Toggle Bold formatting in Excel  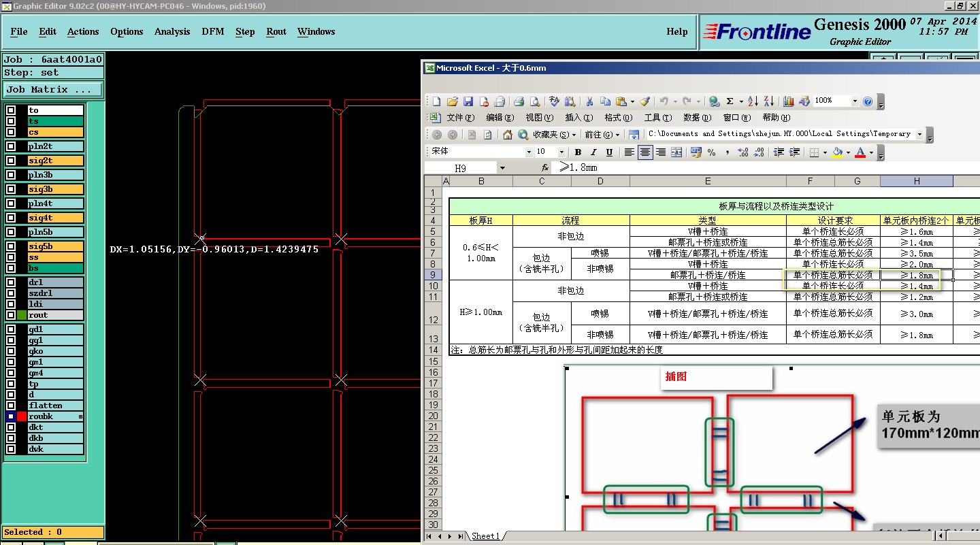coord(578,152)
